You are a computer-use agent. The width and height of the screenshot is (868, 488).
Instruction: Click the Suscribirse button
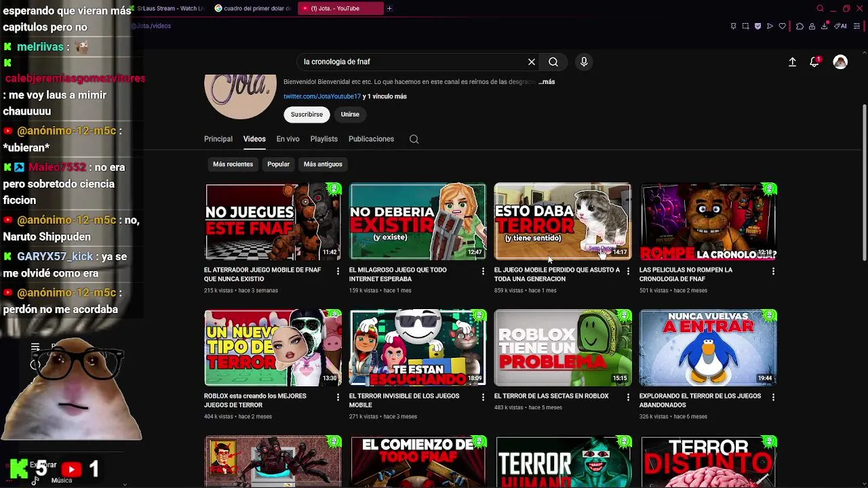307,115
